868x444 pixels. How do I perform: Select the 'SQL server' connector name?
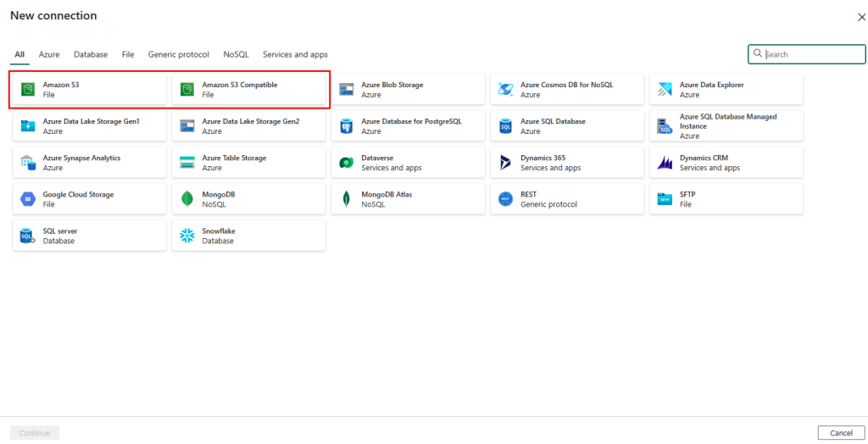click(60, 230)
